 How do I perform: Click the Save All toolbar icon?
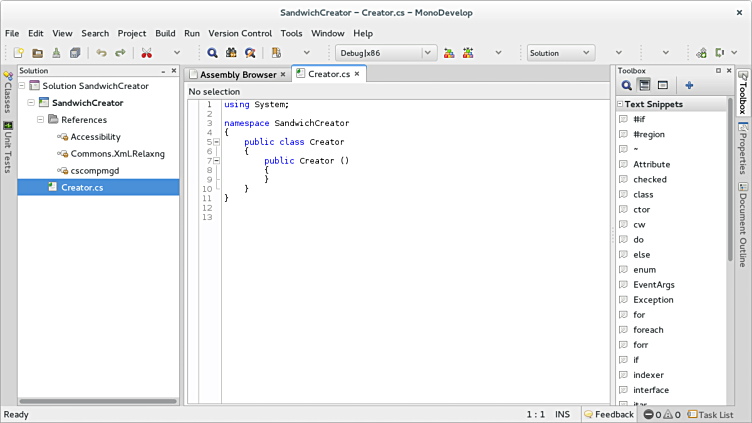pyautogui.click(x=75, y=53)
